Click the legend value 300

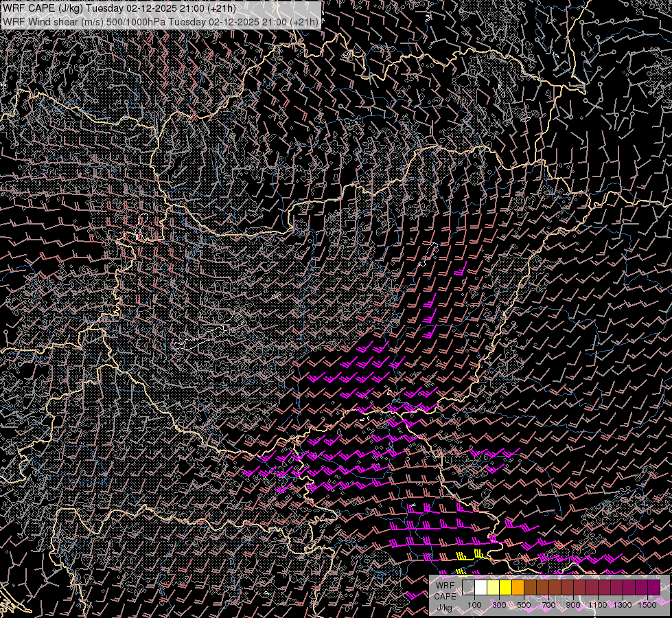499,605
